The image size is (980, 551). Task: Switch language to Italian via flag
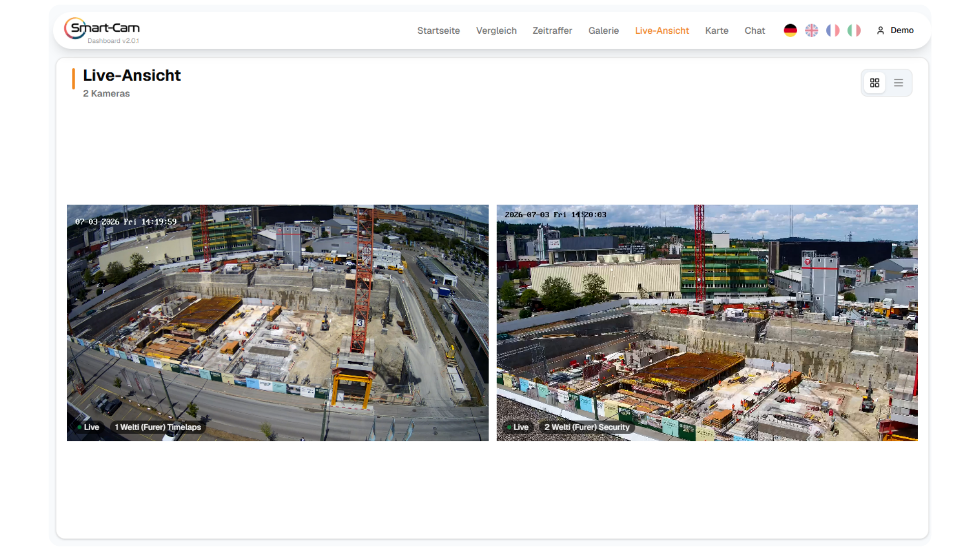(x=854, y=31)
